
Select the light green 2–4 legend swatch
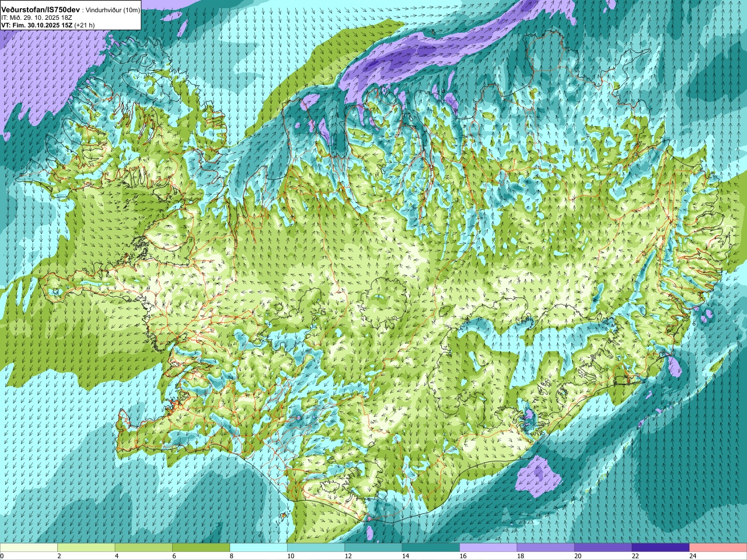click(86, 548)
